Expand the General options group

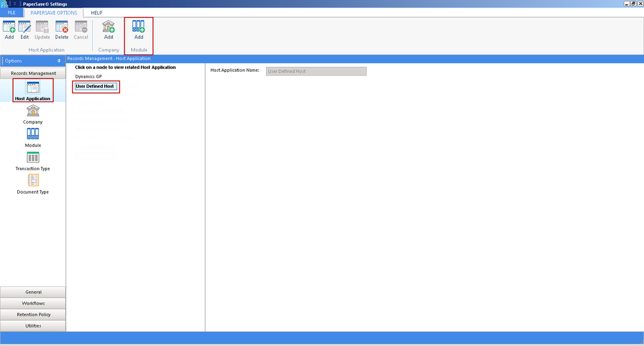33,292
